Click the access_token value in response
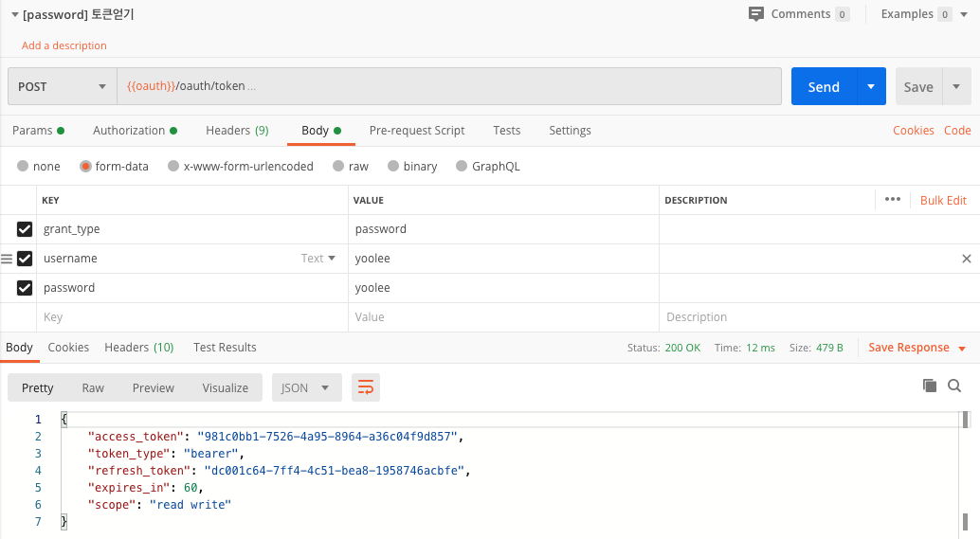Viewport: 980px width, 539px height. pyautogui.click(x=328, y=437)
